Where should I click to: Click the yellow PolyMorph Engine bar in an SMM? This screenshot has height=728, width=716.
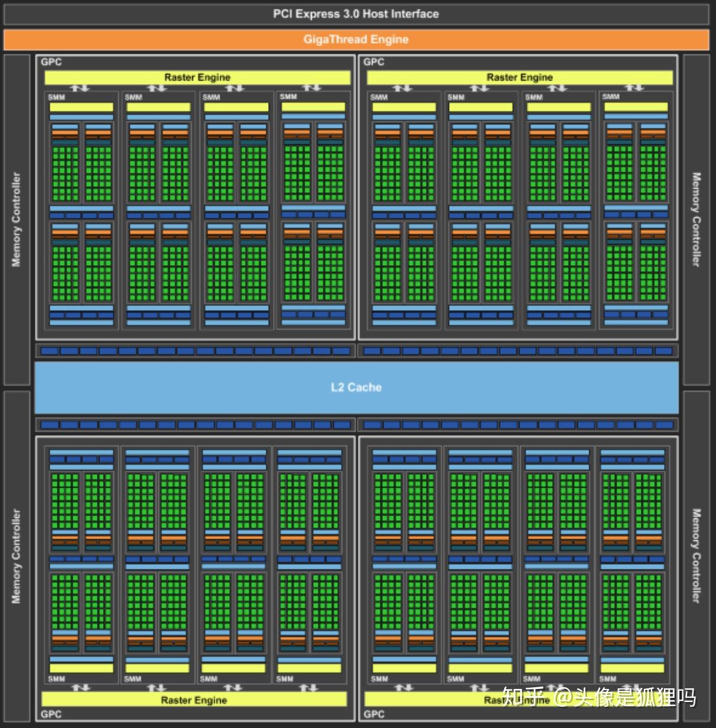click(80, 107)
